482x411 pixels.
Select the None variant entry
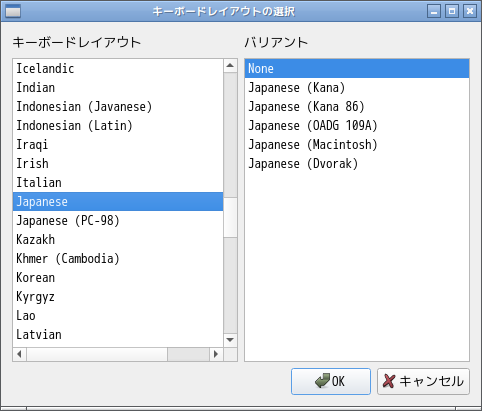tap(357, 69)
